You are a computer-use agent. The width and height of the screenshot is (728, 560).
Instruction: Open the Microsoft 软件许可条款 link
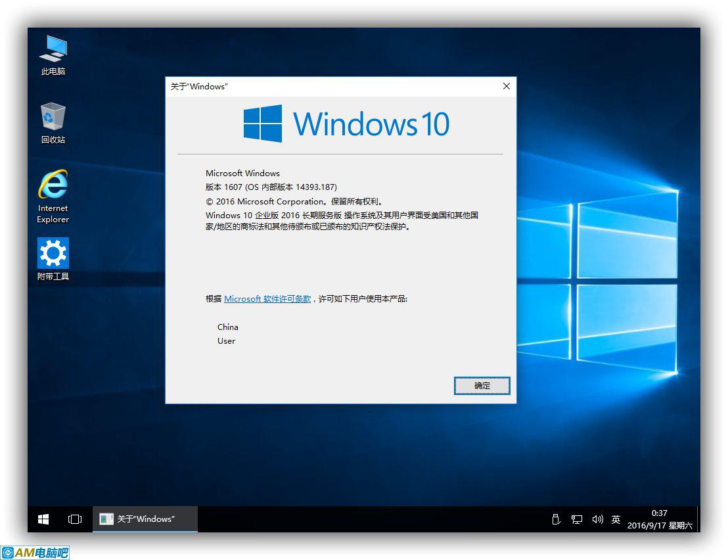(267, 299)
